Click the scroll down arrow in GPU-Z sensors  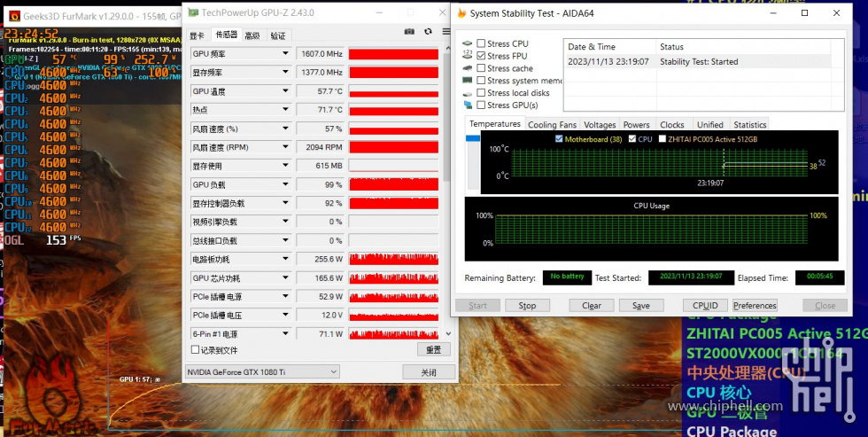(448, 334)
